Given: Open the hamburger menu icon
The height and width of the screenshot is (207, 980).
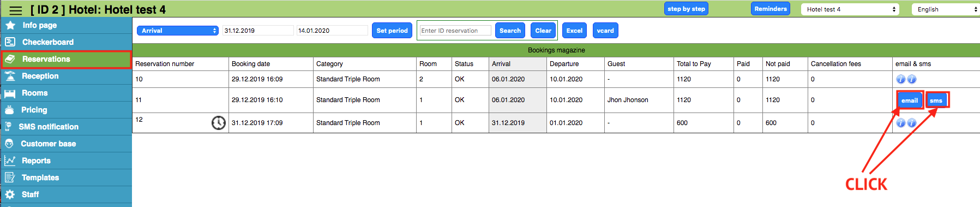Looking at the screenshot, I should tap(16, 10).
